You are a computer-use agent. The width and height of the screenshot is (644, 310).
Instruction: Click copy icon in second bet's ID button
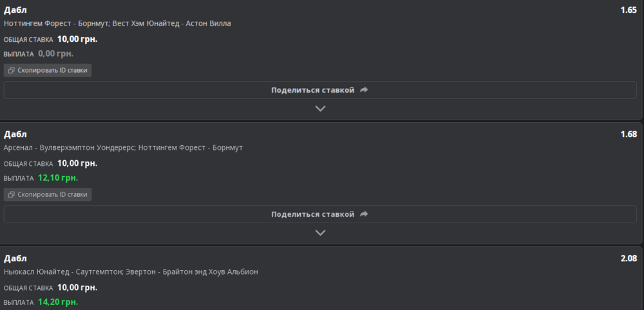(12, 195)
